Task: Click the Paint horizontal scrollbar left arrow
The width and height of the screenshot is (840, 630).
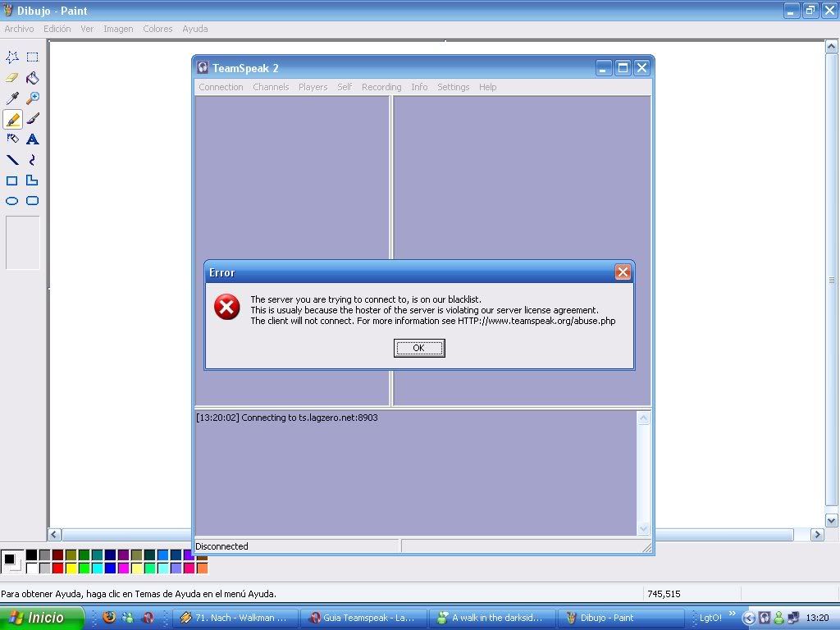Action: (x=54, y=534)
